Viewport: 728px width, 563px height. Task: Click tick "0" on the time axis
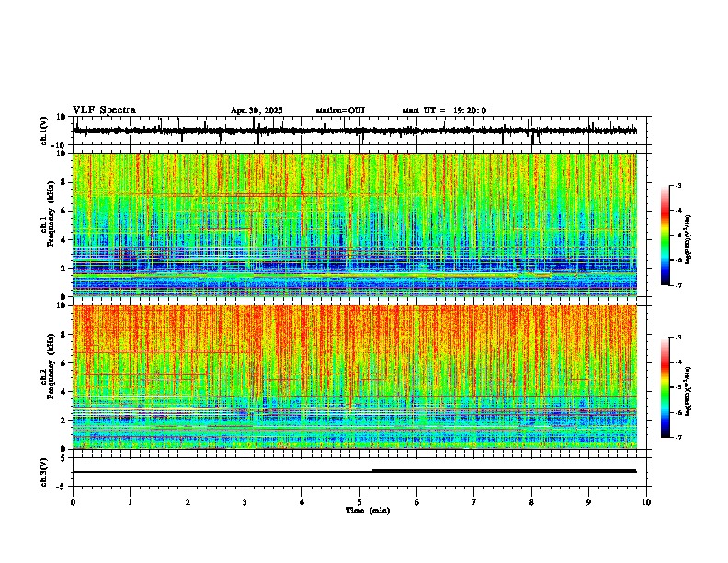73,502
